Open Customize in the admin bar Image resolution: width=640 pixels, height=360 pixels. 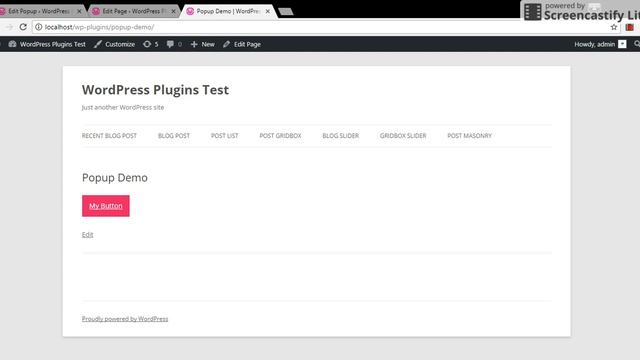coord(114,44)
